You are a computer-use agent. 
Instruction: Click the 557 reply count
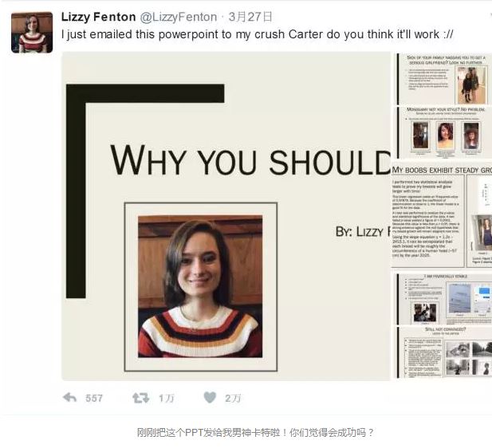[94, 398]
